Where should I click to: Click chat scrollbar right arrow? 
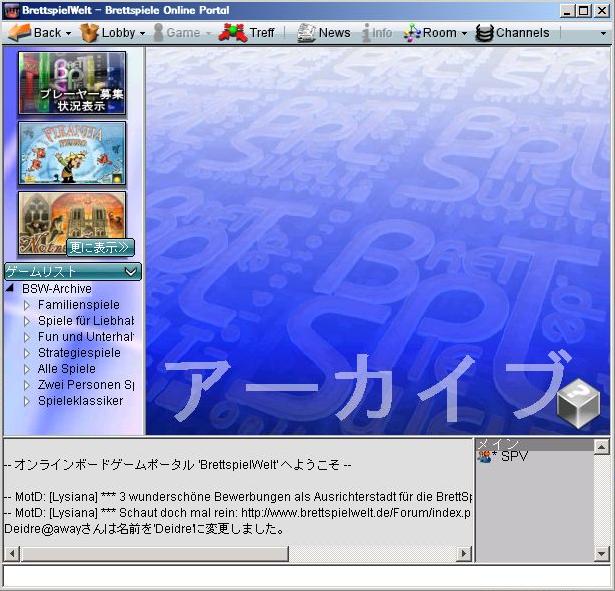(x=464, y=554)
